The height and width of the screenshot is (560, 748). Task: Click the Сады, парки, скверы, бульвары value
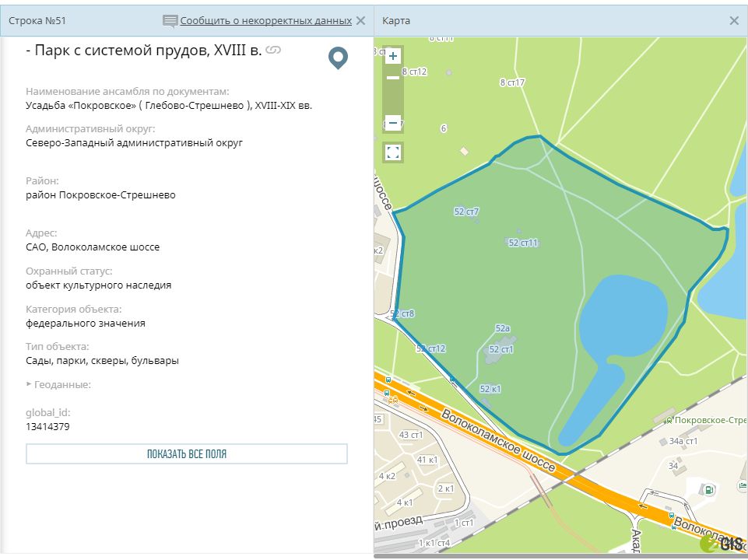[x=102, y=361]
